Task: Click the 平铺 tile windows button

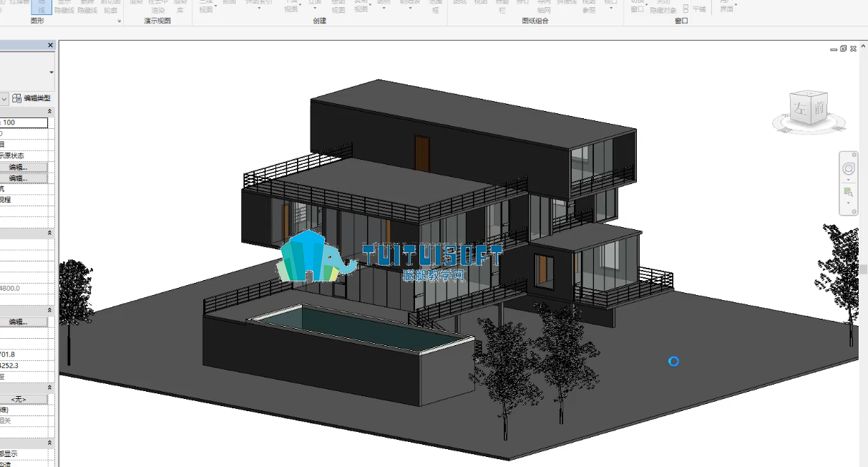Action: pos(695,9)
